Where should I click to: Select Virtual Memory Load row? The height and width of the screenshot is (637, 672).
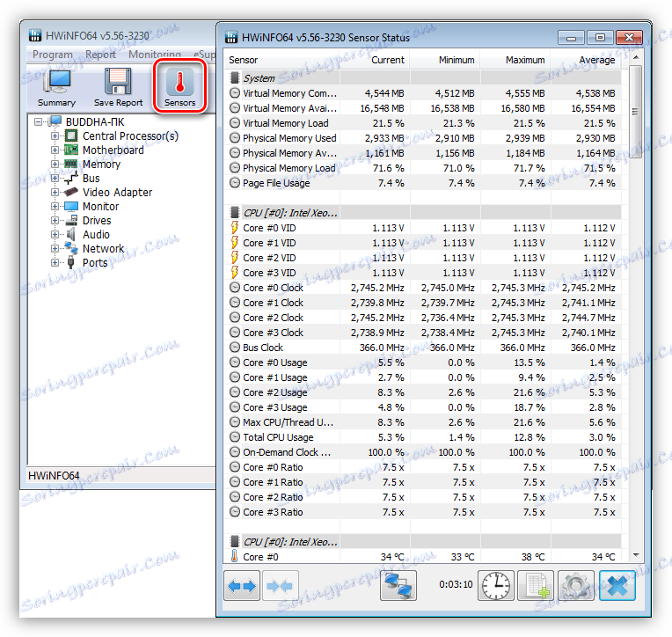tap(423, 123)
